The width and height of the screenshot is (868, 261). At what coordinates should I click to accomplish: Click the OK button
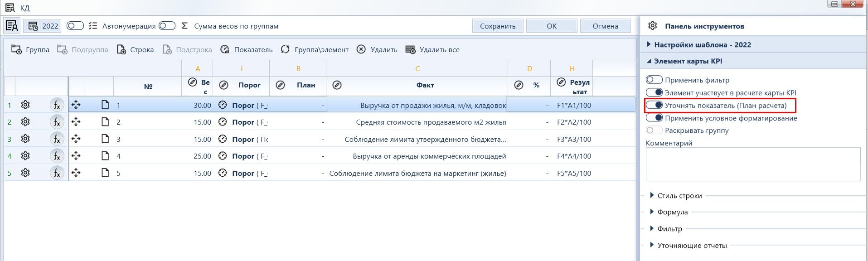(x=551, y=26)
